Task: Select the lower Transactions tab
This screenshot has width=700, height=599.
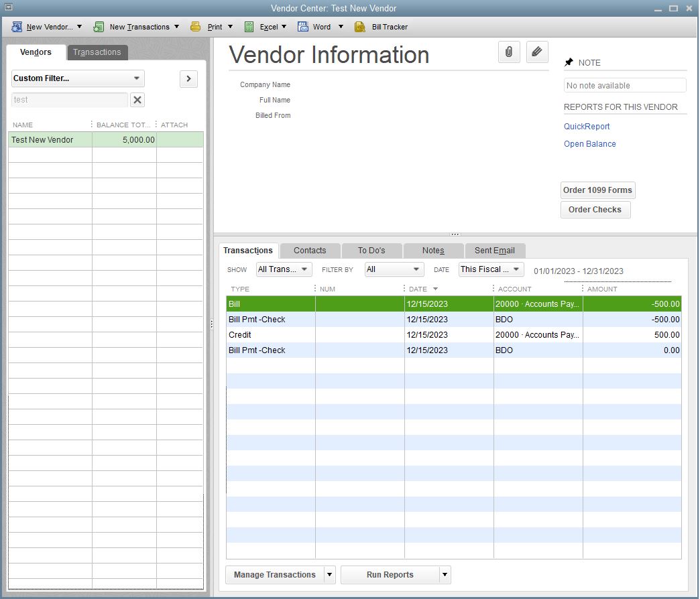Action: pos(248,251)
